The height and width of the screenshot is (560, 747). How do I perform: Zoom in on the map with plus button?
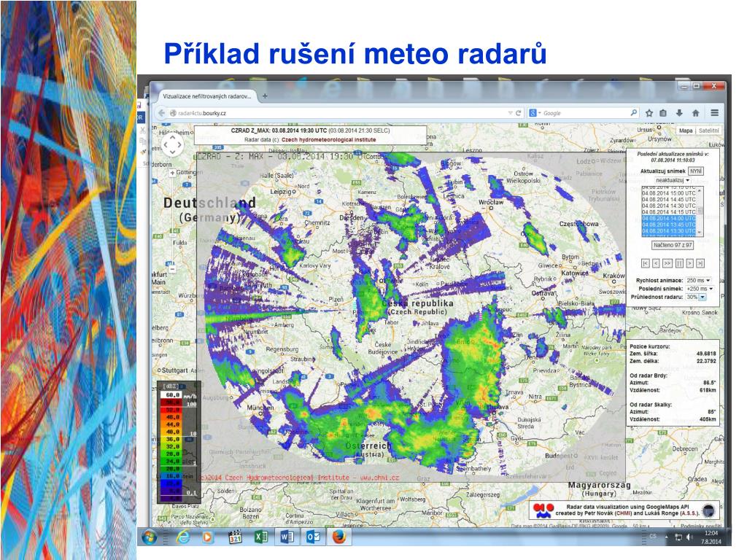tap(172, 174)
